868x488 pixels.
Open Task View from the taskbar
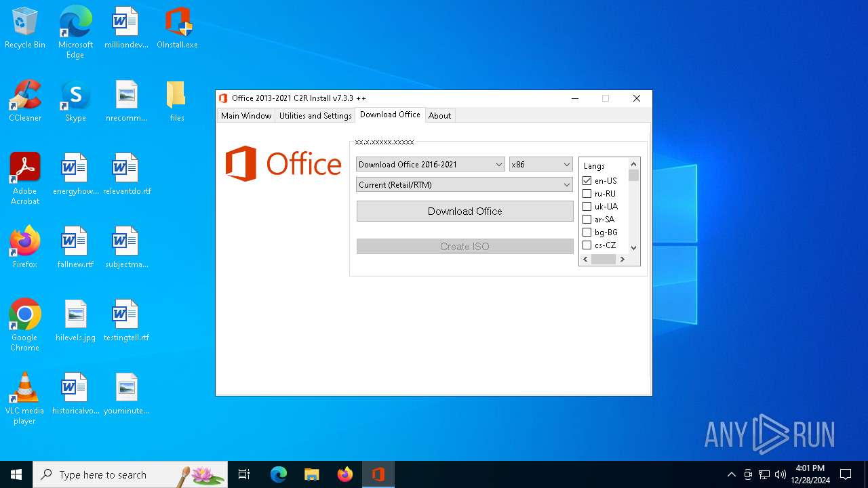click(244, 474)
